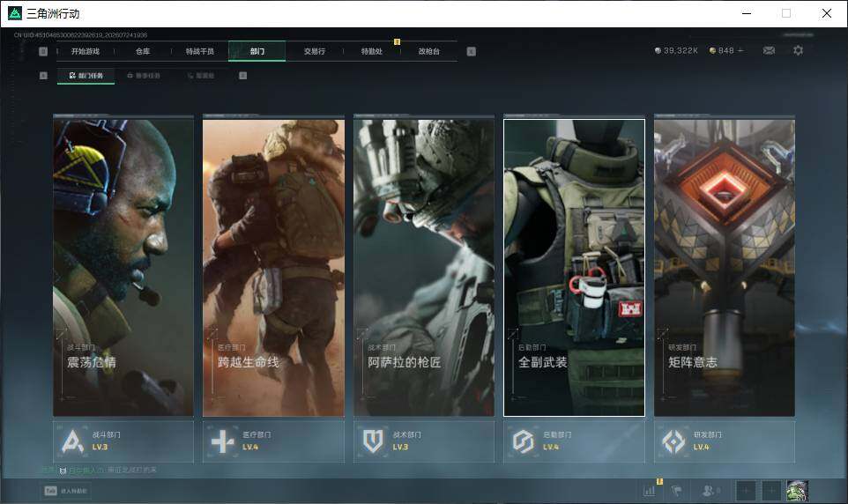
Task: Click the expand arrow icon on 震荡危情 card
Action: (62, 334)
